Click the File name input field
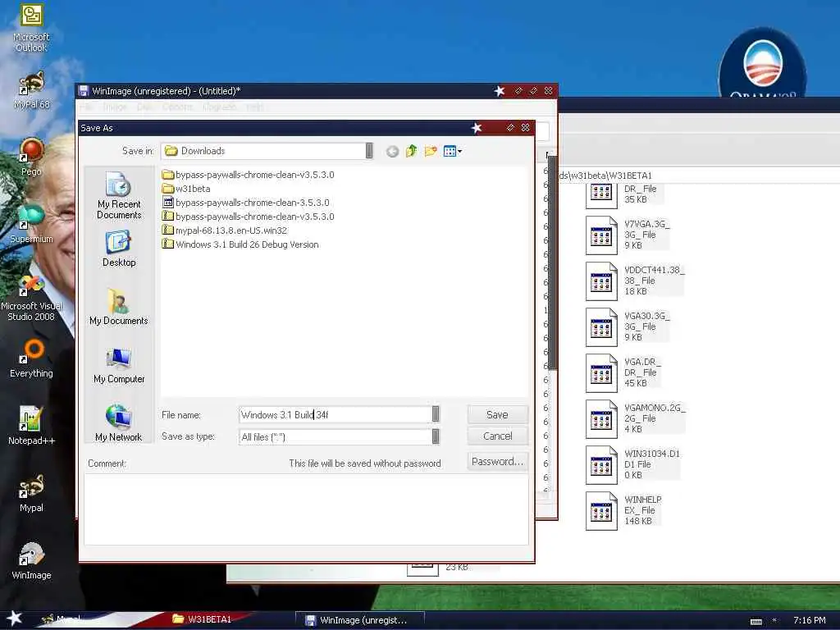 335,414
